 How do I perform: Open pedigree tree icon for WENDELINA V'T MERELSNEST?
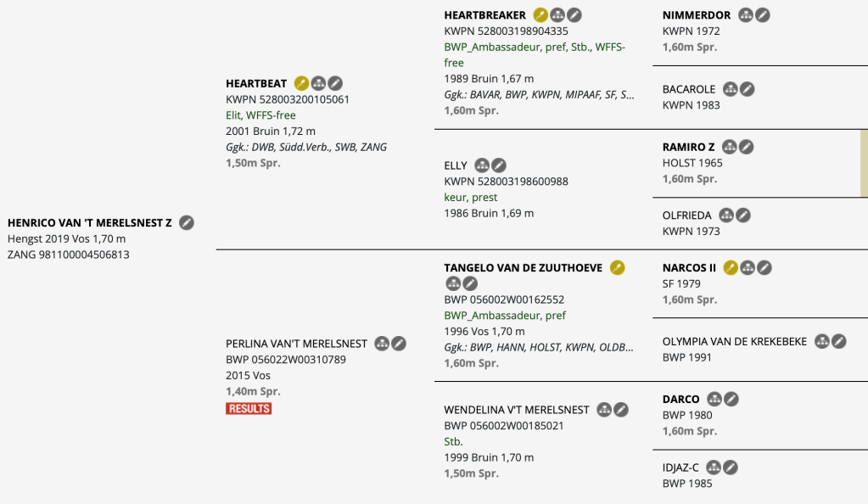pos(604,410)
